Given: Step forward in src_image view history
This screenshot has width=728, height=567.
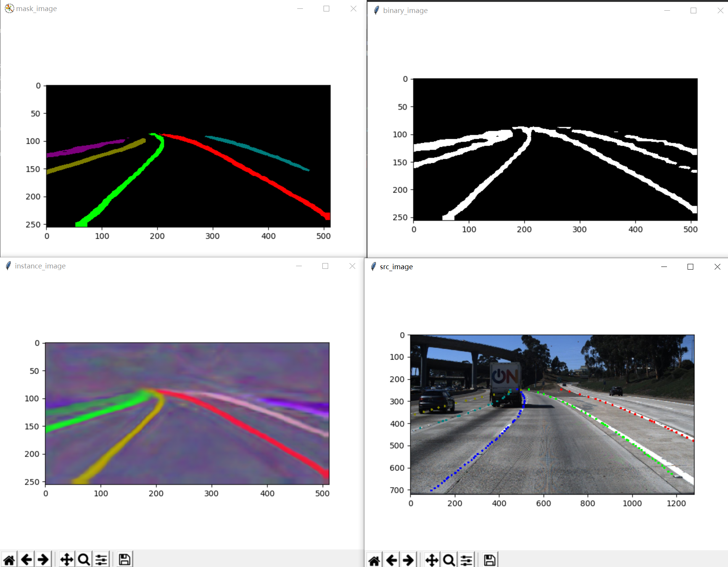Looking at the screenshot, I should click(x=408, y=559).
